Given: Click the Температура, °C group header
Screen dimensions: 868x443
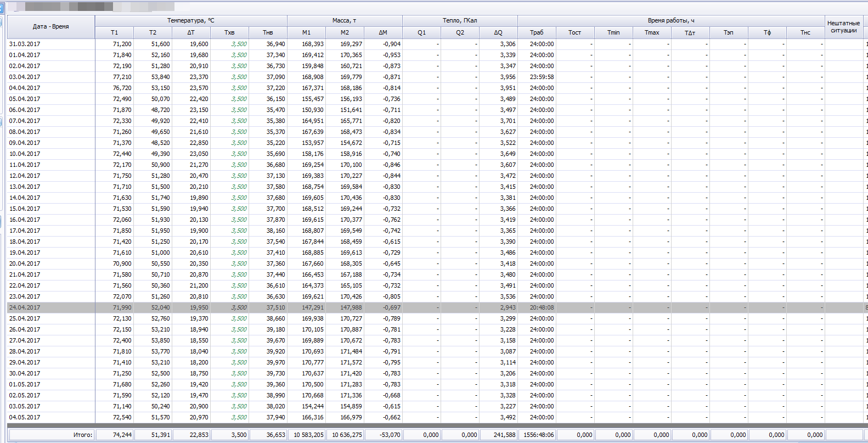Looking at the screenshot, I should [191, 20].
